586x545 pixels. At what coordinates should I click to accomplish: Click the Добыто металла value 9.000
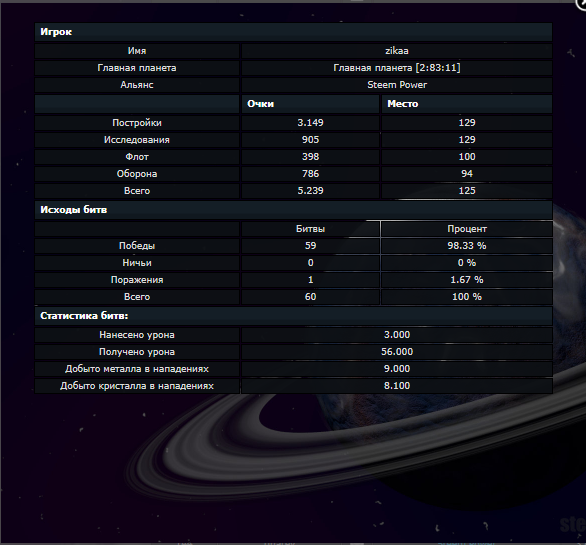pos(397,369)
